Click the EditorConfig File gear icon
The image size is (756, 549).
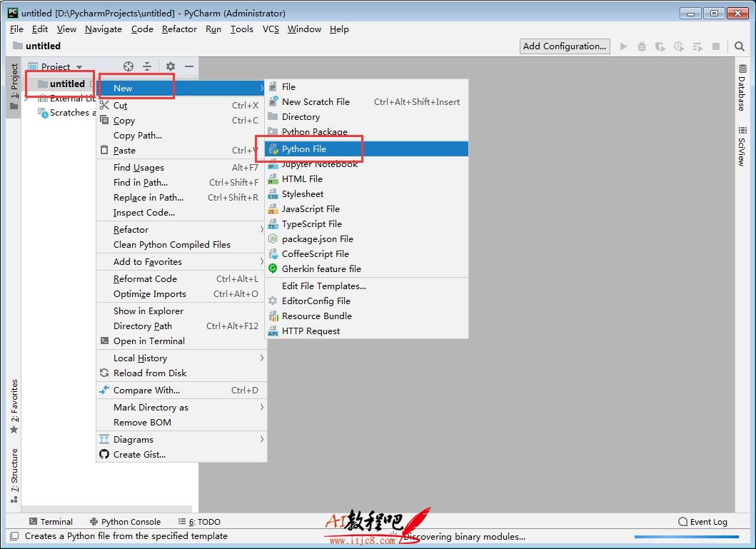click(273, 301)
